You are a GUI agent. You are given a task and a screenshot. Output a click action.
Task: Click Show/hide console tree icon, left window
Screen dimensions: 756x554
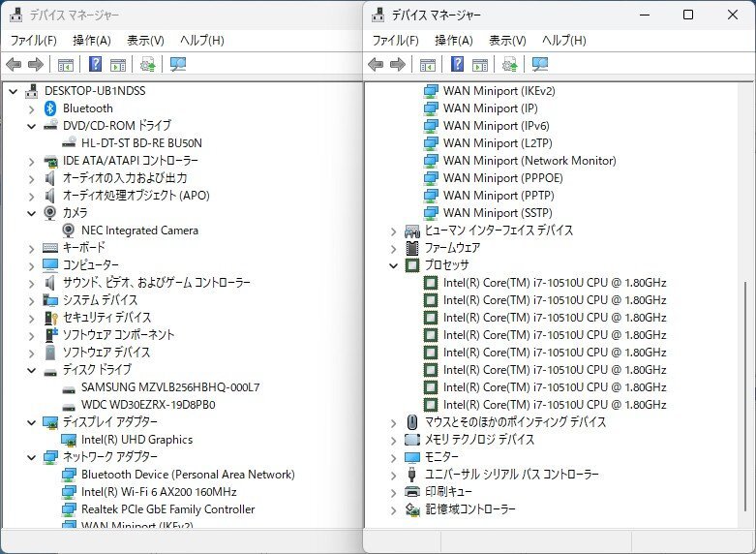click(66, 64)
